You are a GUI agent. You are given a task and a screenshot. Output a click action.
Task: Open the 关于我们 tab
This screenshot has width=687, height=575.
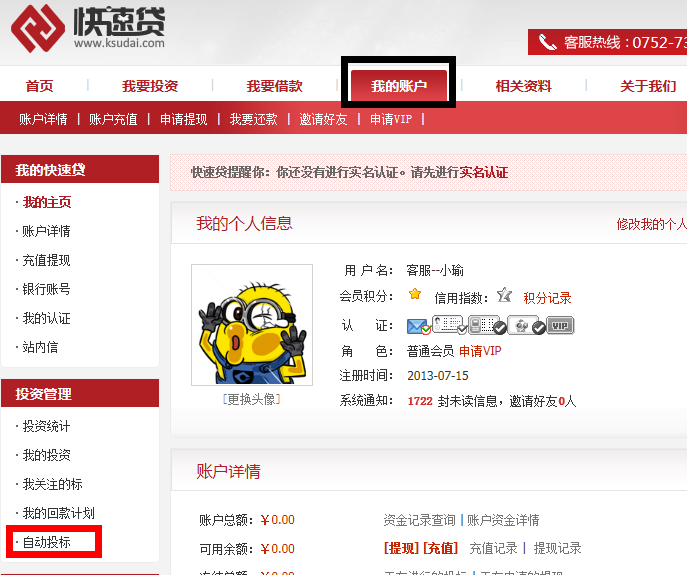pyautogui.click(x=648, y=86)
